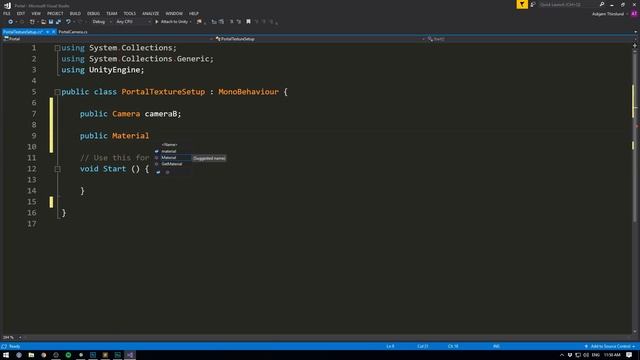Open the Debug configuration dropdown

click(102, 22)
